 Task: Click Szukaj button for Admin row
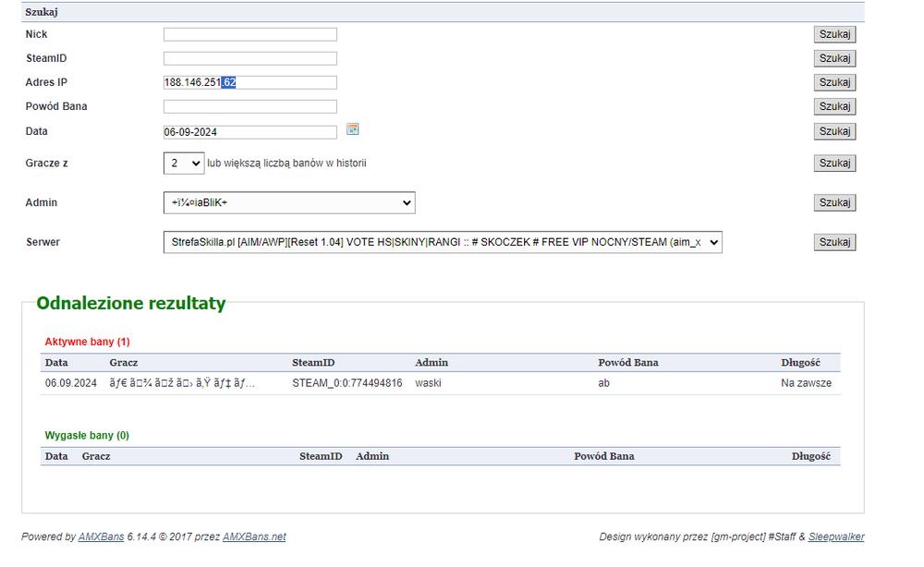pos(834,202)
